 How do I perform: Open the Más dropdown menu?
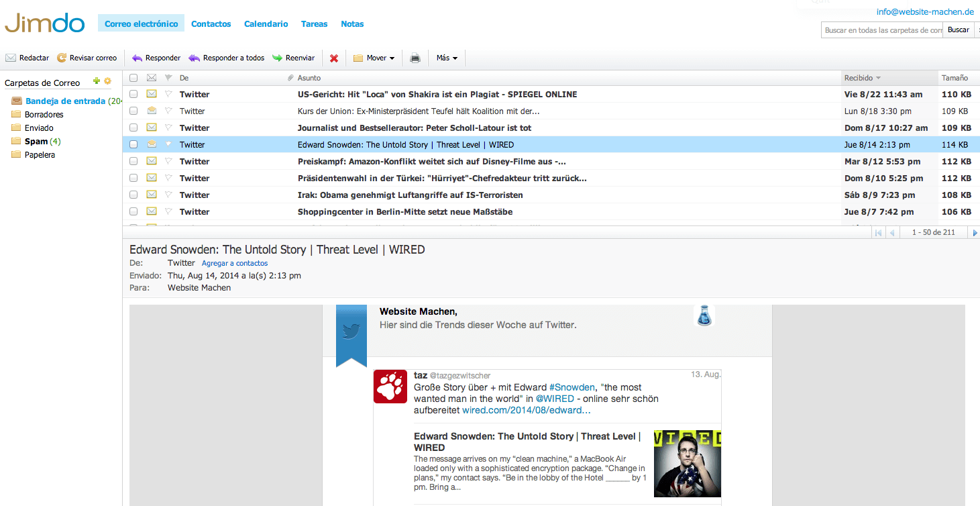[447, 58]
